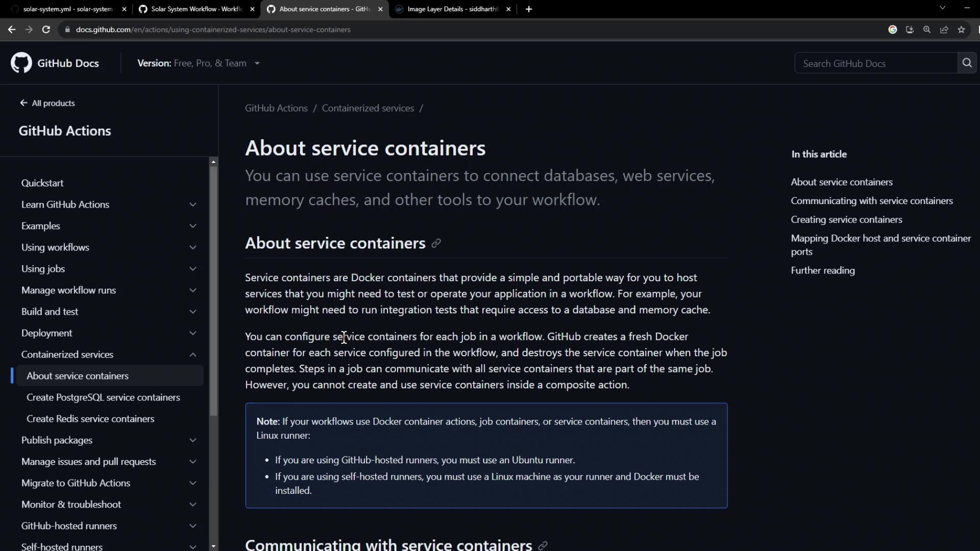
Task: Click the sidebar scrollbar down arrow
Action: pyautogui.click(x=213, y=546)
